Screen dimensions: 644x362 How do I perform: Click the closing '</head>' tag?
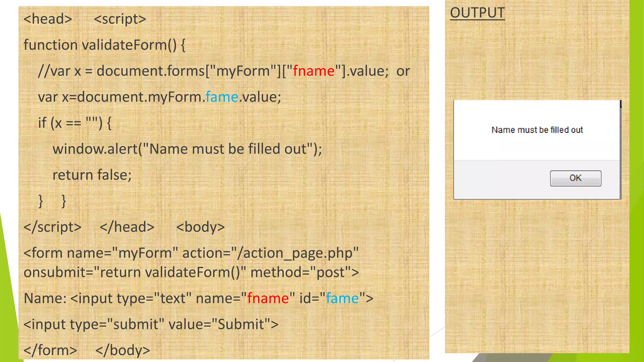click(x=127, y=227)
